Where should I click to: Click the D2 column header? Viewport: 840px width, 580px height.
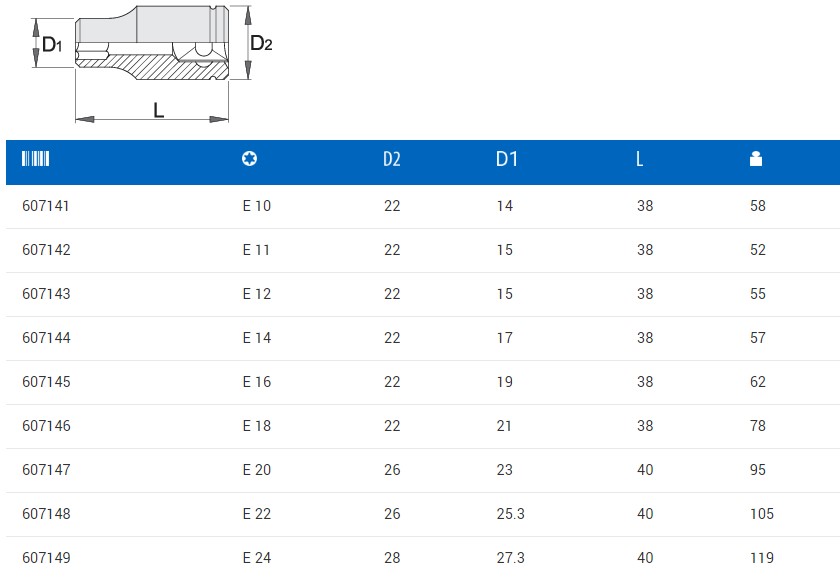[x=392, y=159]
